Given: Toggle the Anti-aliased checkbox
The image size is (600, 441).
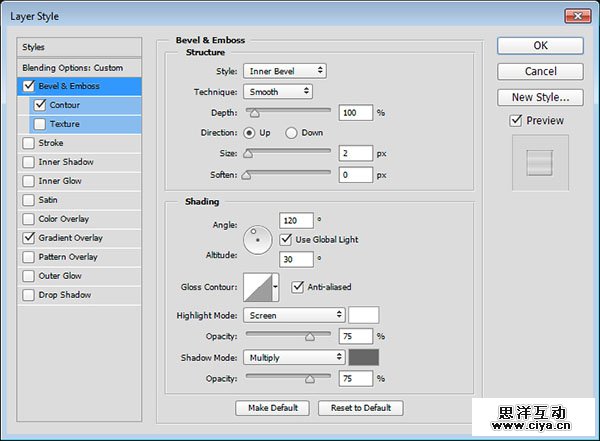Looking at the screenshot, I should 298,287.
